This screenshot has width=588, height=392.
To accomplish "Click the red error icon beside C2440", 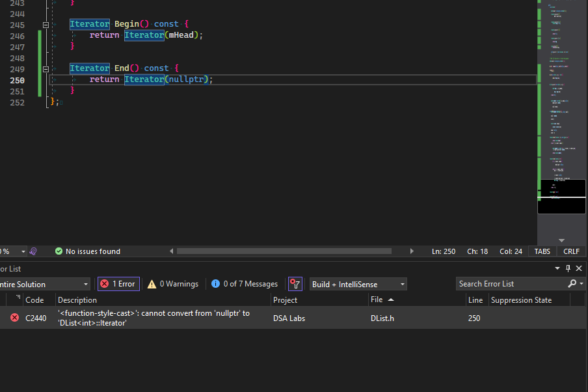I will (14, 318).
